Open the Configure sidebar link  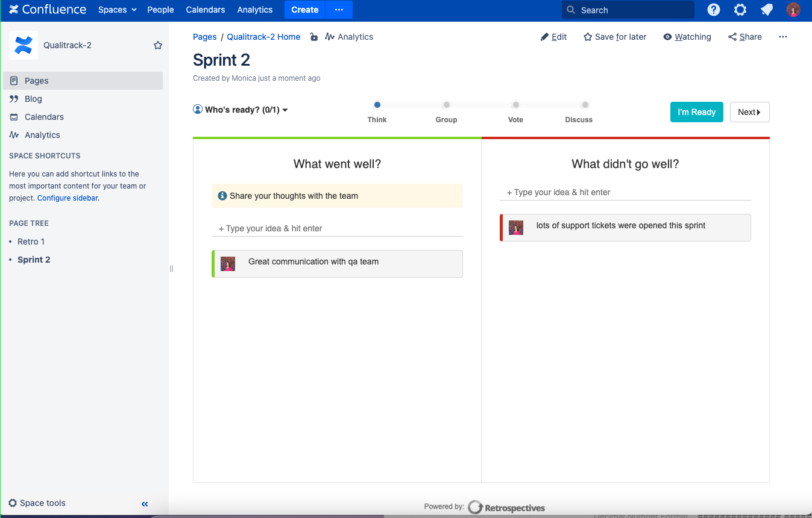[68, 198]
